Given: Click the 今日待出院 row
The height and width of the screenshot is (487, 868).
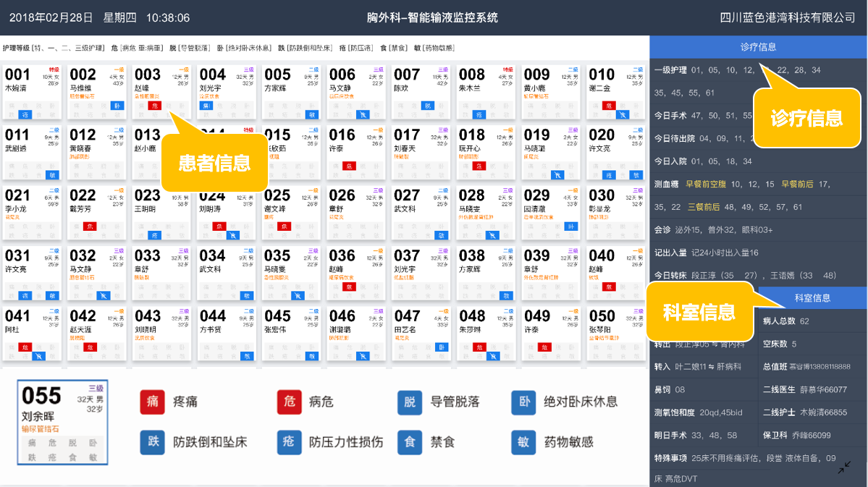Looking at the screenshot, I should (x=759, y=138).
